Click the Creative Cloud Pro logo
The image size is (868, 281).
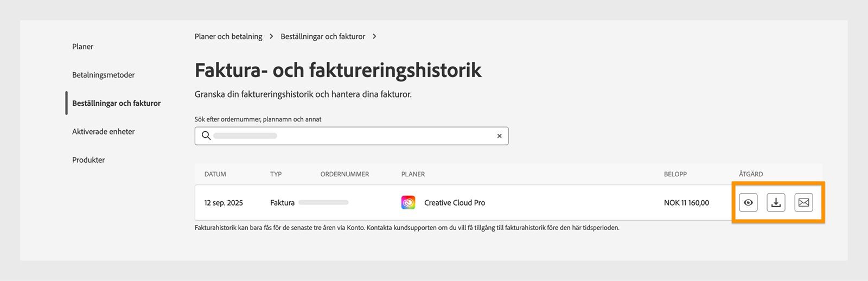[408, 202]
